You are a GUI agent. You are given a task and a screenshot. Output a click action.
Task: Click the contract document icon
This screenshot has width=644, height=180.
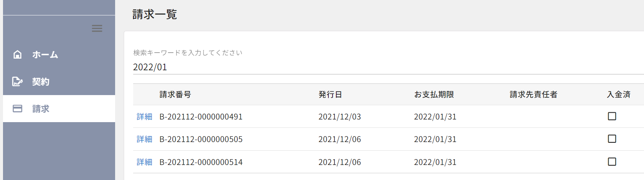tap(17, 82)
